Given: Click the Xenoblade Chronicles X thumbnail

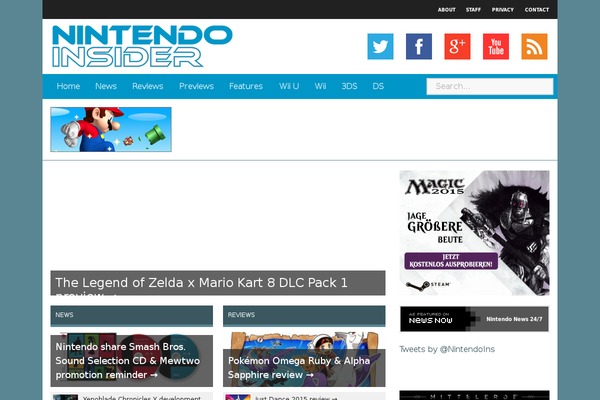Looking at the screenshot, I should click(65, 397).
